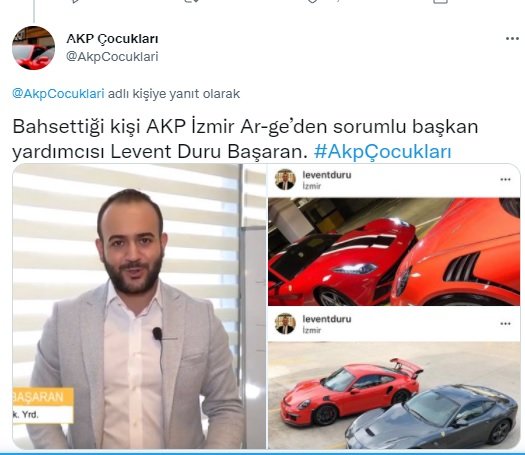
Task: Click the tweet text mentioning Levent Duru Başaran
Action: pos(245,139)
